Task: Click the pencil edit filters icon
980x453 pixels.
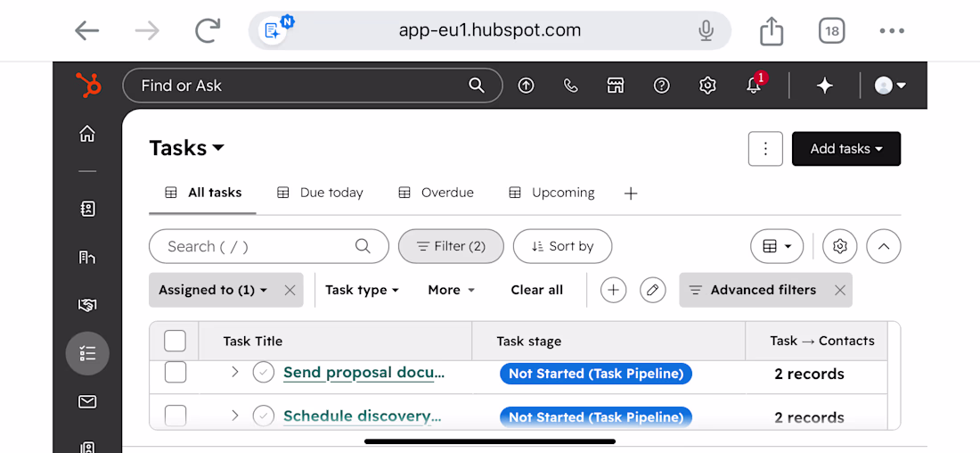Action: pos(652,290)
